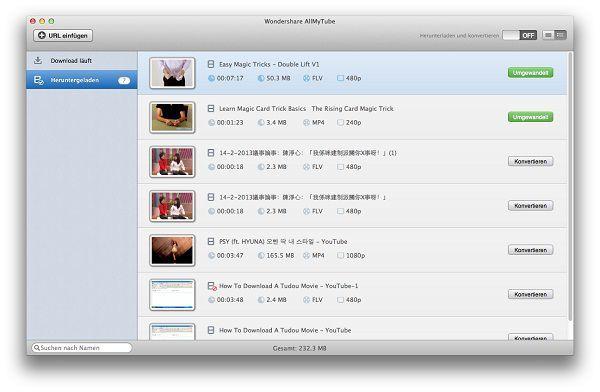Click the Heruntergeladen sidebar icon
Image resolution: width=600 pixels, height=392 pixels.
click(39, 80)
